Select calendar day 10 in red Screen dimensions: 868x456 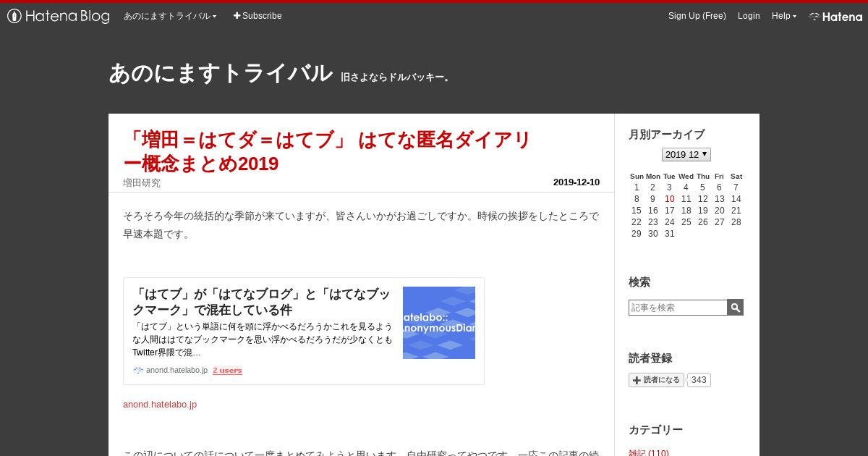(x=670, y=199)
